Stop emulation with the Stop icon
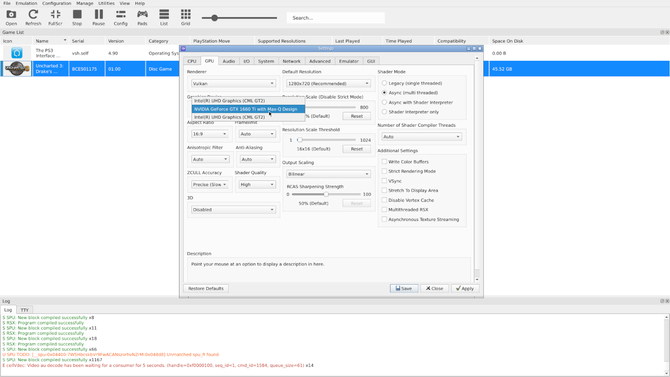 77,18
